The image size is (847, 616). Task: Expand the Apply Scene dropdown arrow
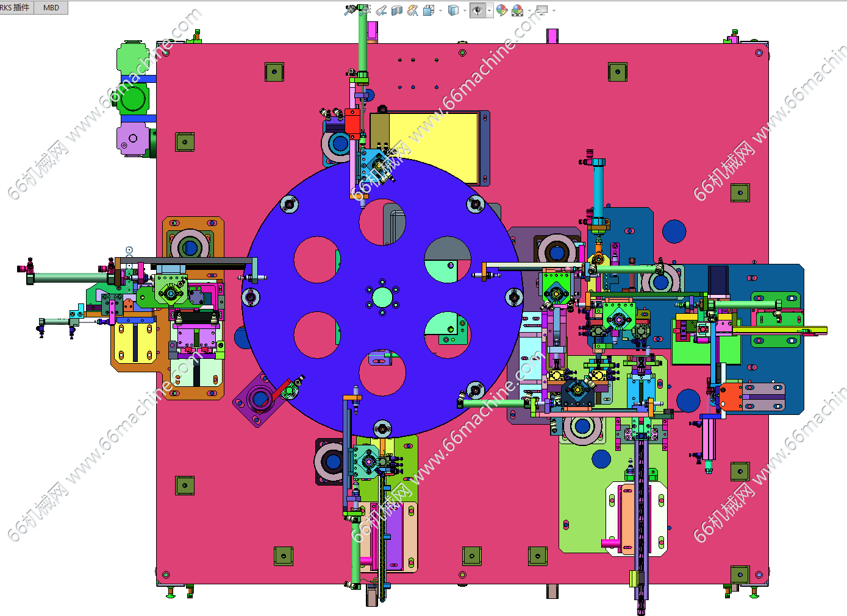(x=529, y=10)
